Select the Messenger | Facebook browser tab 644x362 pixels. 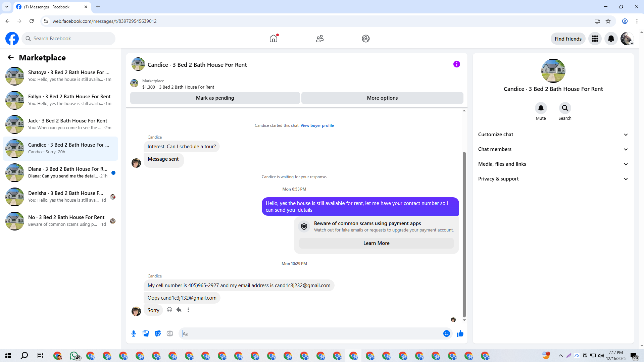(52, 7)
